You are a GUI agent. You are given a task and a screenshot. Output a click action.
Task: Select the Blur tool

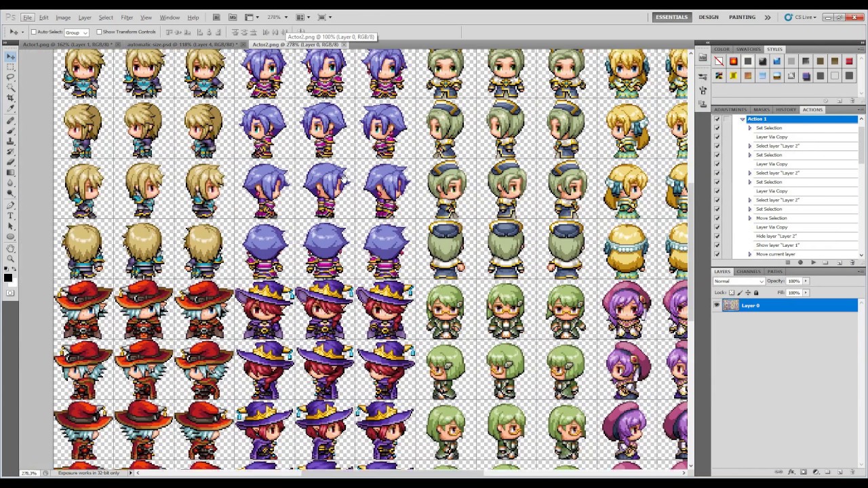click(x=11, y=182)
